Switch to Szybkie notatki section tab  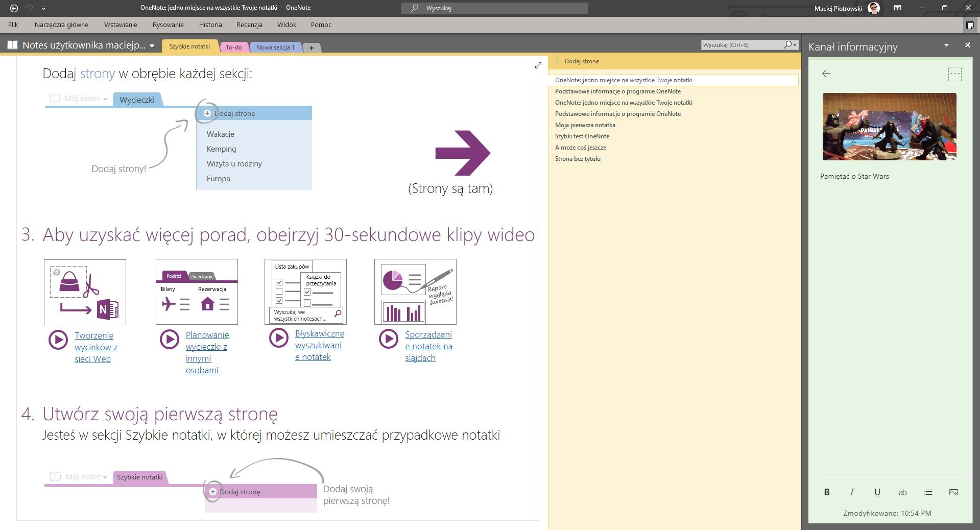[189, 46]
